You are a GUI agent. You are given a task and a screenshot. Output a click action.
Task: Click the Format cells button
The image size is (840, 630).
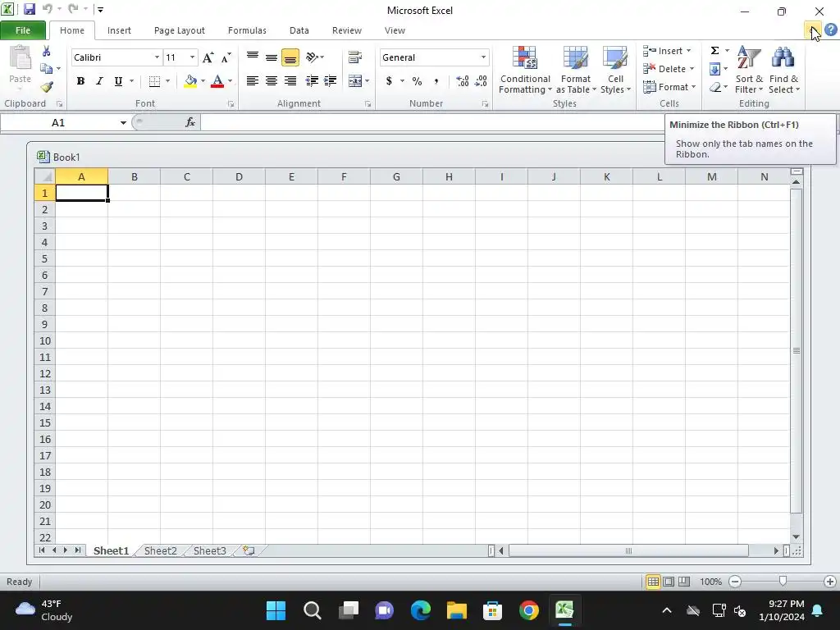669,87
